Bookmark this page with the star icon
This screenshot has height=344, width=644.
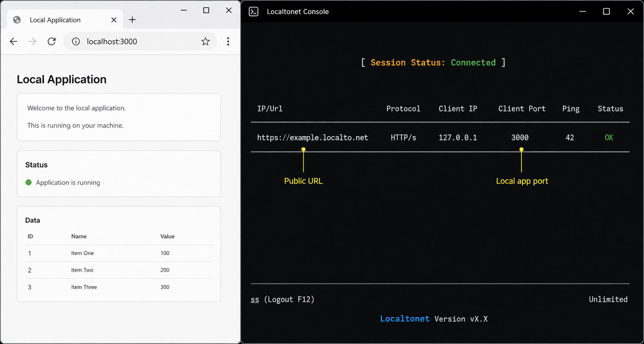click(205, 41)
